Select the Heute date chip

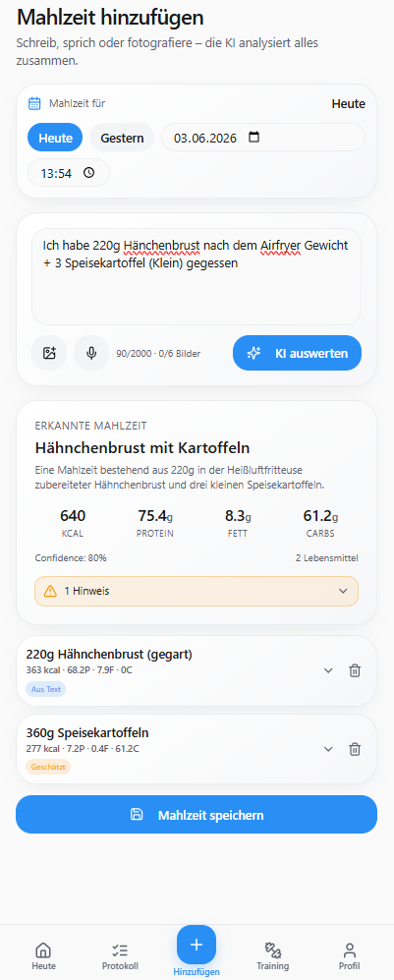(x=55, y=138)
